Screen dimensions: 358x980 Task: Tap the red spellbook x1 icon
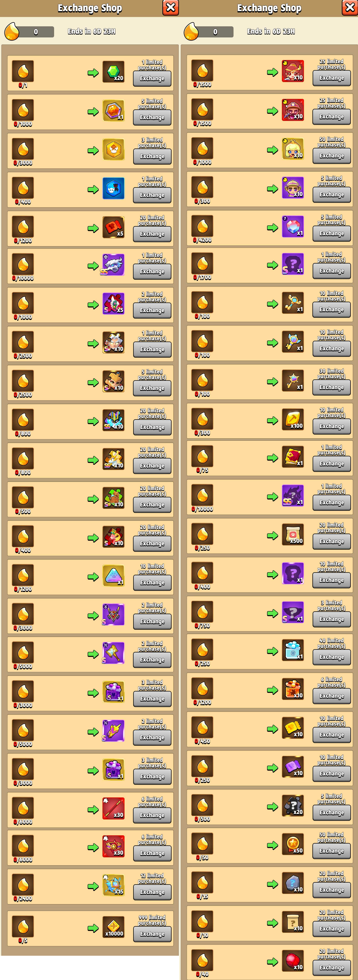coord(293,457)
